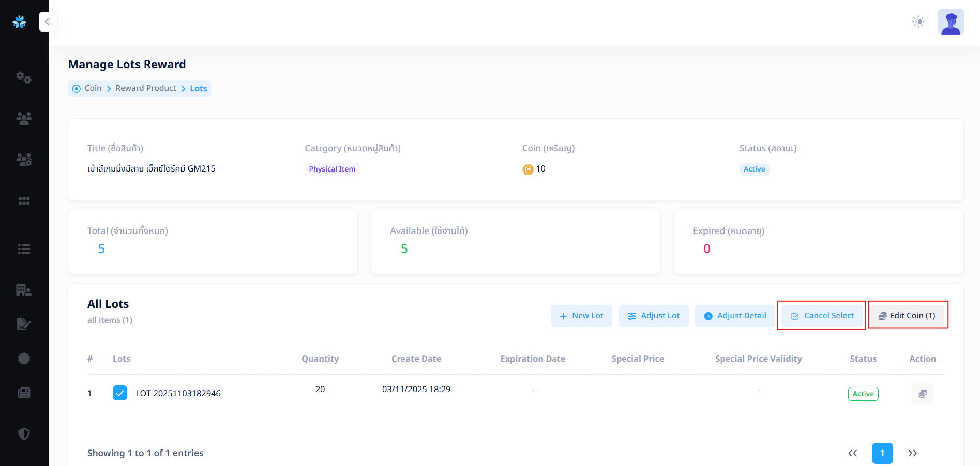Open the users-with-gear management sidebar icon
The width and height of the screenshot is (980, 466).
coord(24,160)
